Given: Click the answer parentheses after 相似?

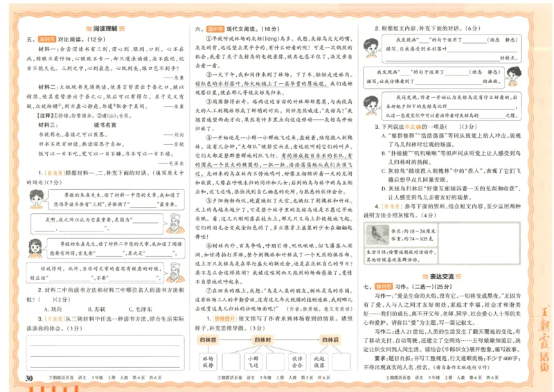Looking at the screenshot, I should click(46, 299).
